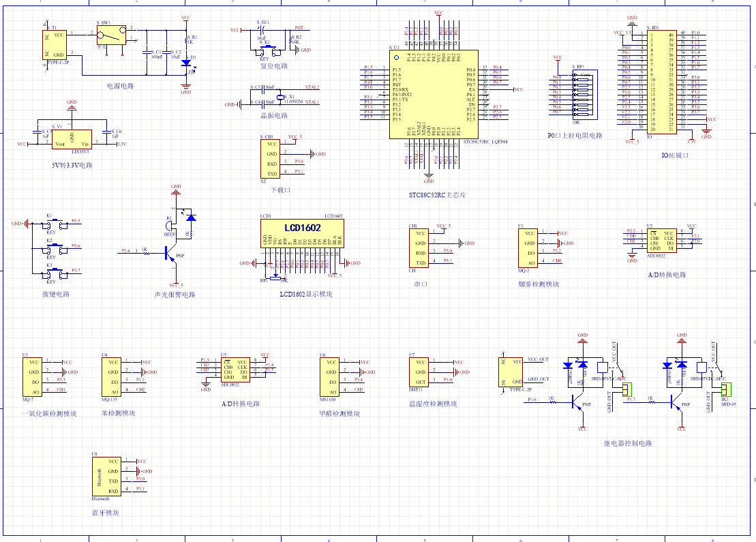756x542 pixels.
Task: Select the S_D1 LED diode symbol
Action: point(185,63)
